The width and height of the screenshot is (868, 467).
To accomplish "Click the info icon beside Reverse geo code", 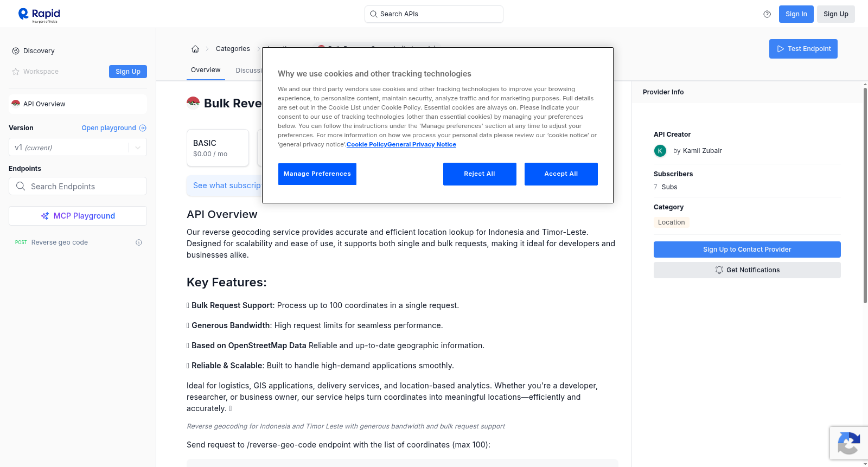I will (139, 242).
